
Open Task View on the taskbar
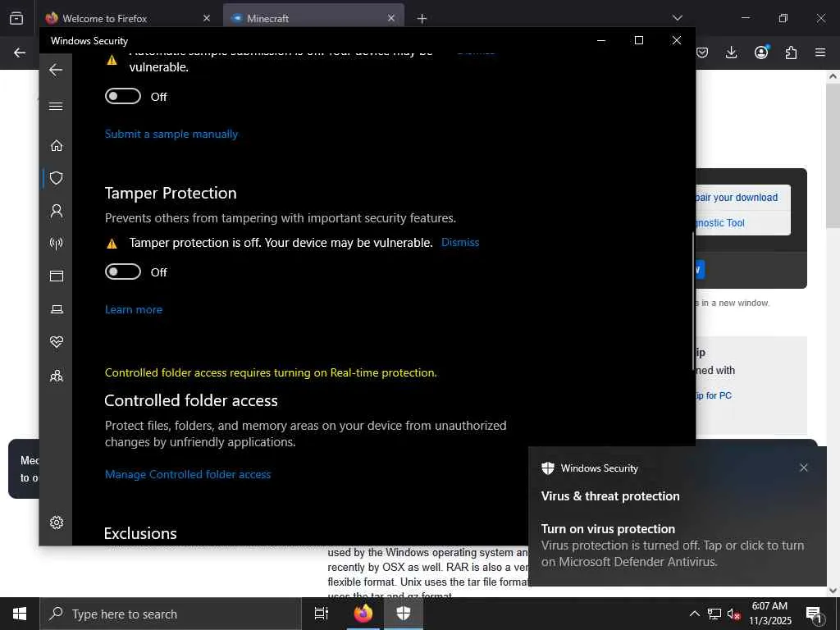tap(322, 614)
